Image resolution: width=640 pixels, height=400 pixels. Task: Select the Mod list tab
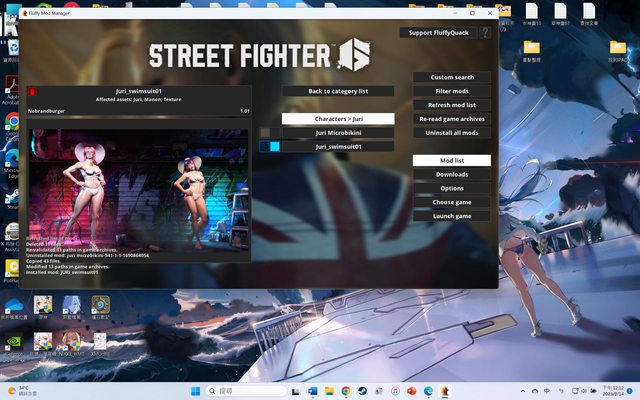(x=452, y=160)
